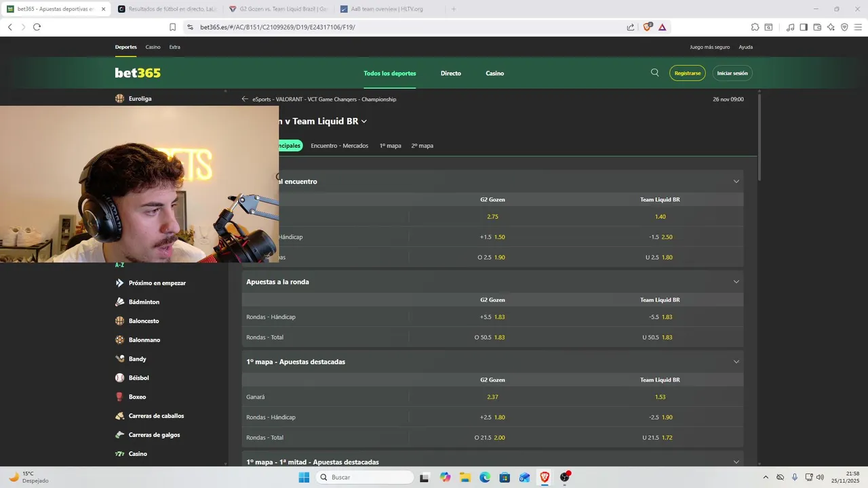Open the Balonmano sport entry
Viewport: 868px width, 488px height.
point(138,340)
